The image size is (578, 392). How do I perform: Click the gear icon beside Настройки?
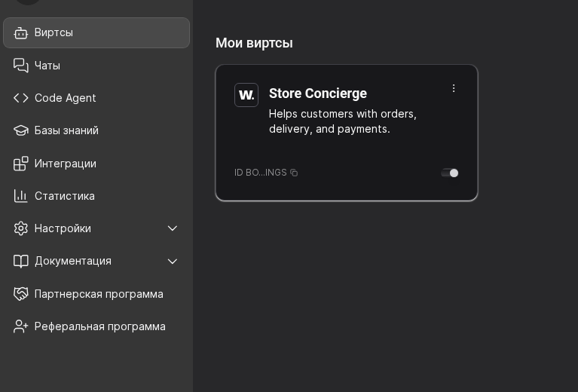coord(20,228)
